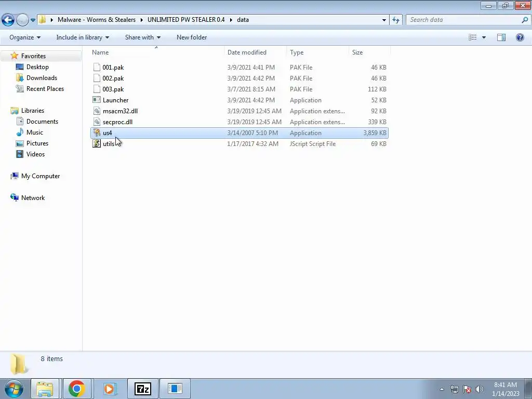The height and width of the screenshot is (399, 532).
Task: Select the secproc.dll file icon
Action: (x=97, y=122)
